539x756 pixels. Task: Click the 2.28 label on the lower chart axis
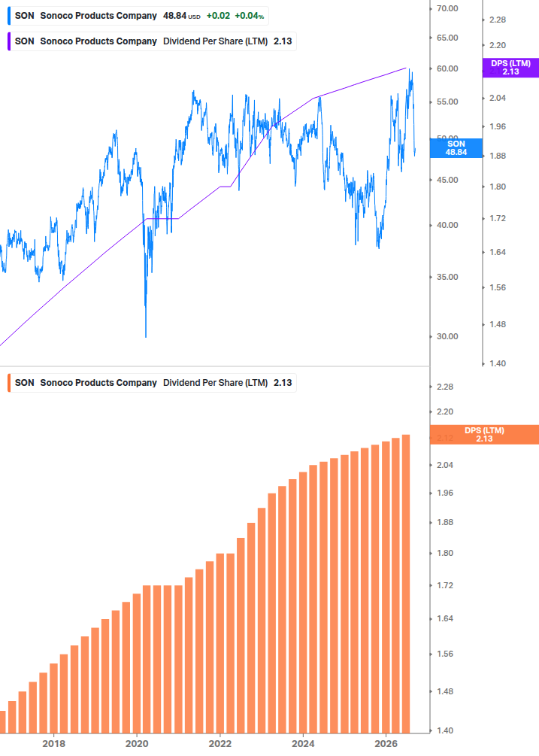click(445, 387)
